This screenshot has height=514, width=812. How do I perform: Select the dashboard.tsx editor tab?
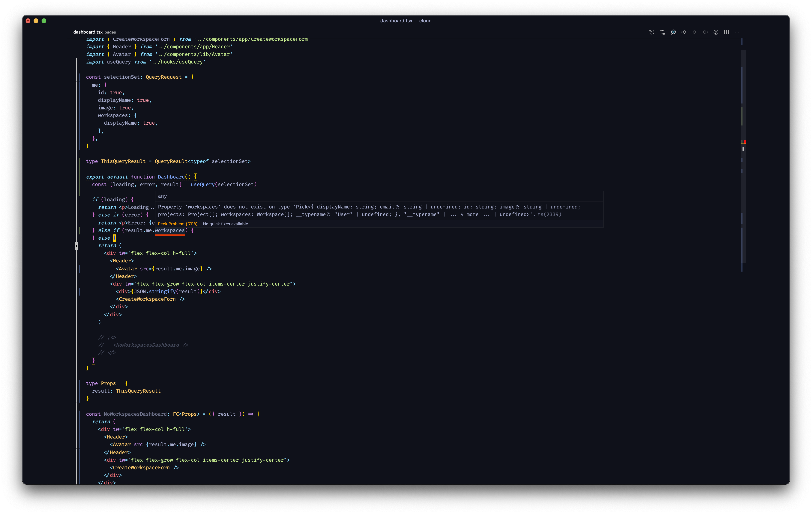click(88, 32)
